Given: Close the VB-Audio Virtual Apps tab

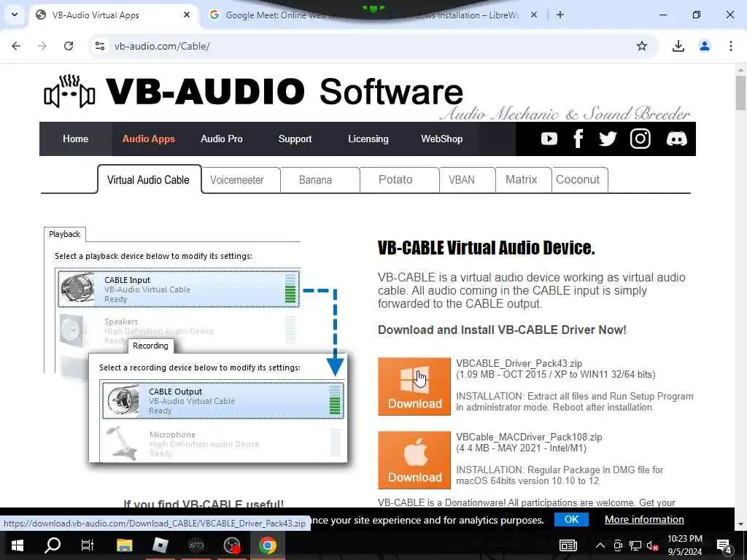Looking at the screenshot, I should coord(187,15).
